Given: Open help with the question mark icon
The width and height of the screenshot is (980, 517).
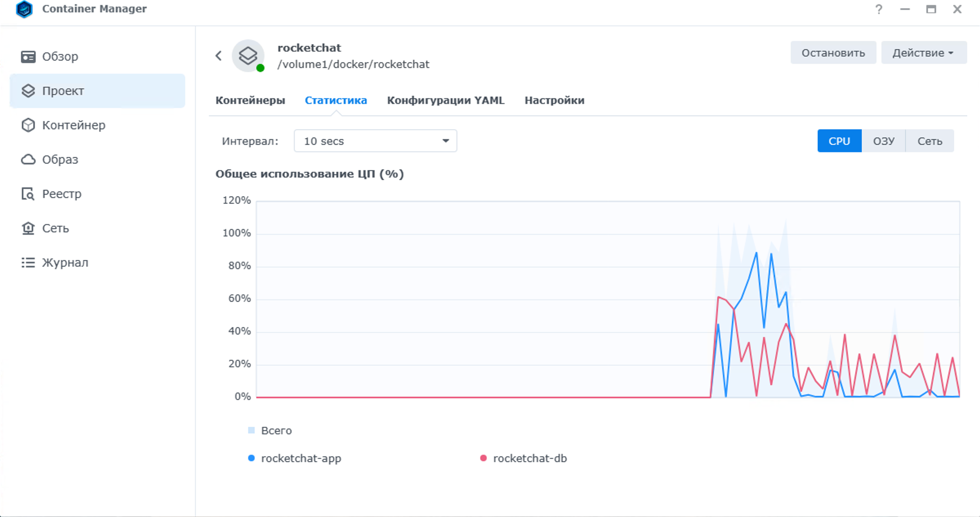Looking at the screenshot, I should [x=879, y=9].
